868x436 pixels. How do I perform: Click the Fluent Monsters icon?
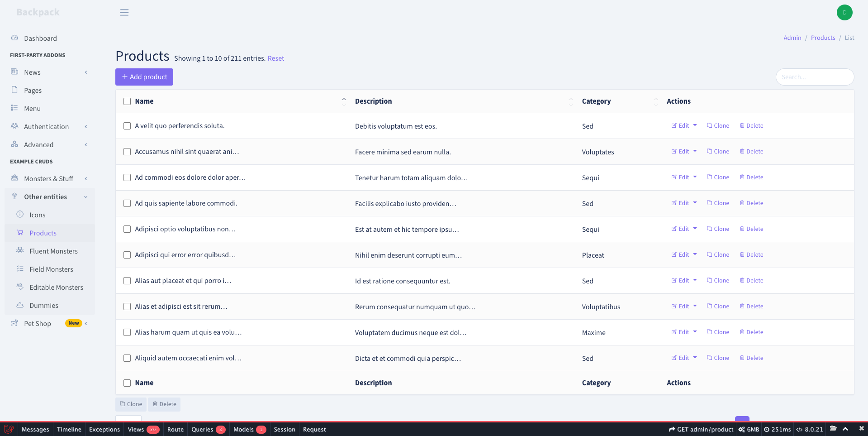coord(20,251)
